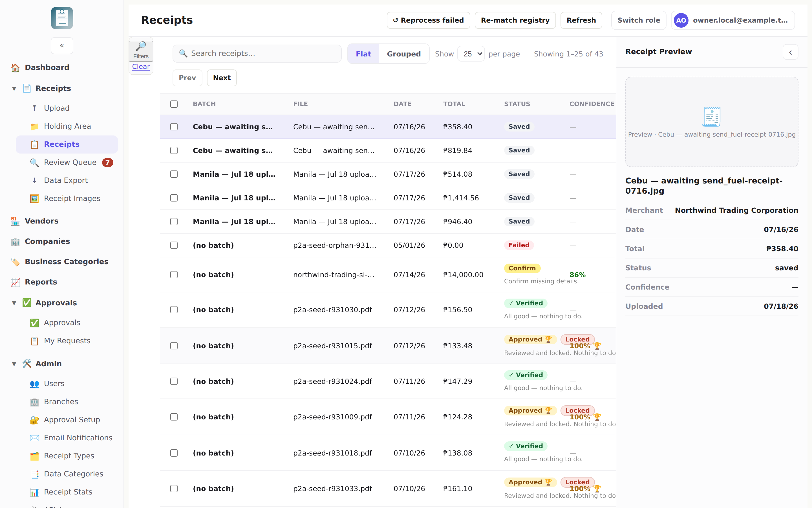Click Northwind Trading Corporation merchant value
The width and height of the screenshot is (812, 508).
click(x=736, y=210)
